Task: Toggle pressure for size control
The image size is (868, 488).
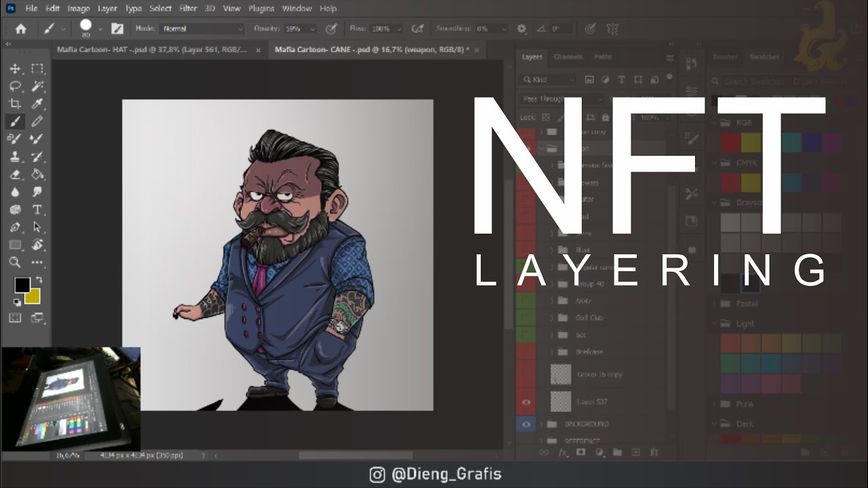Action: pyautogui.click(x=591, y=28)
